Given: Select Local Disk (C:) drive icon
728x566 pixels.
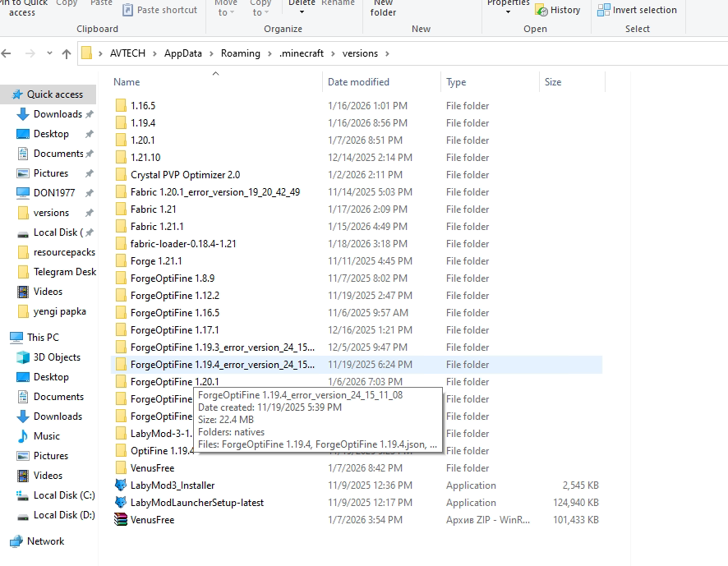Looking at the screenshot, I should (x=23, y=495).
